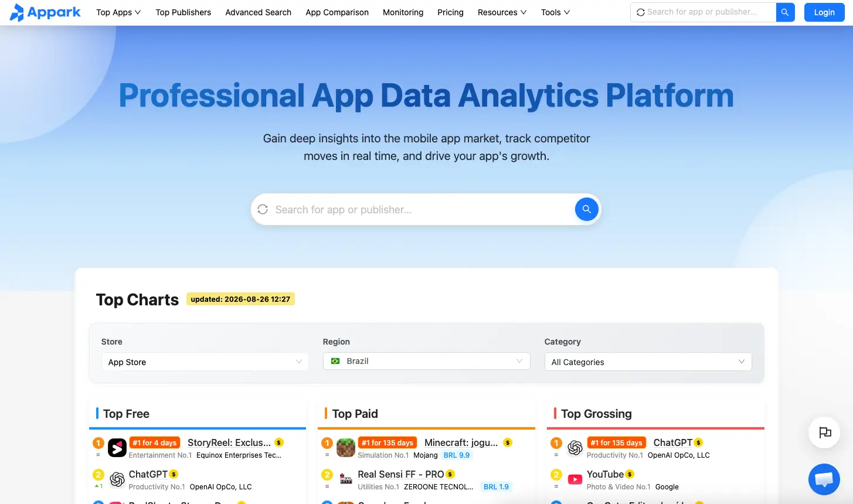Click in-app purchase coin beside StoryReel
Image resolution: width=853 pixels, height=504 pixels.
click(x=279, y=442)
